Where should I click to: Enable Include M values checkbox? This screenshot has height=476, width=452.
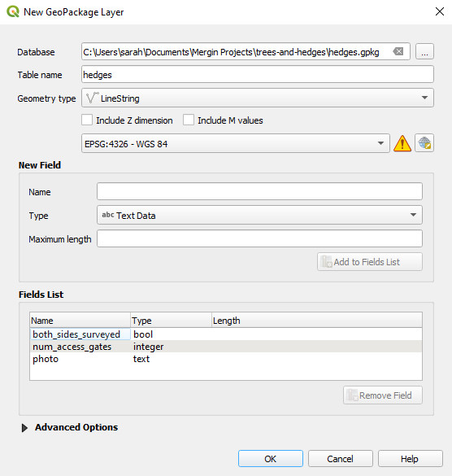click(189, 120)
